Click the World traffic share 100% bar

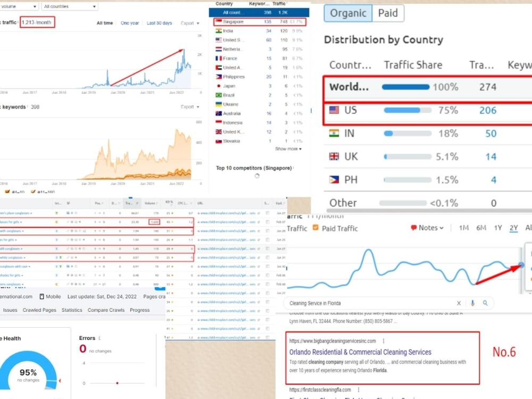(x=406, y=87)
